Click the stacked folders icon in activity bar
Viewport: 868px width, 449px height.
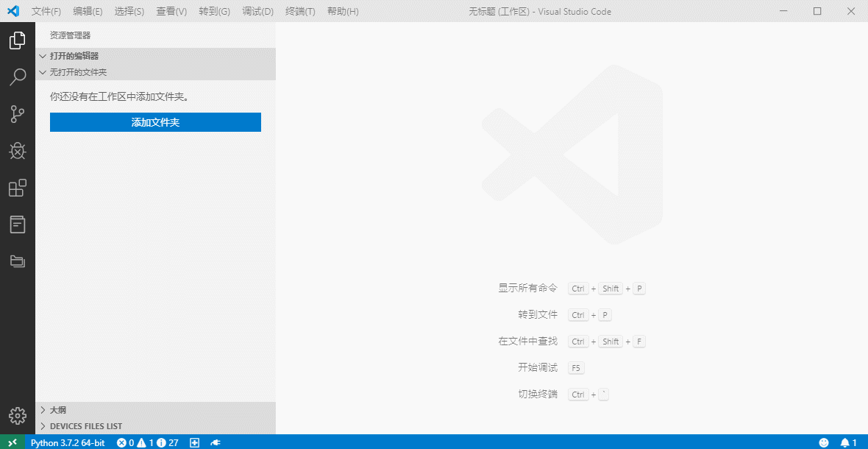pyautogui.click(x=17, y=261)
